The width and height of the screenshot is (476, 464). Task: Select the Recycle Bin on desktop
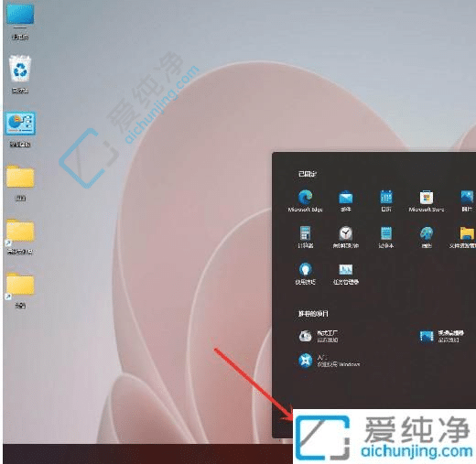20,74
